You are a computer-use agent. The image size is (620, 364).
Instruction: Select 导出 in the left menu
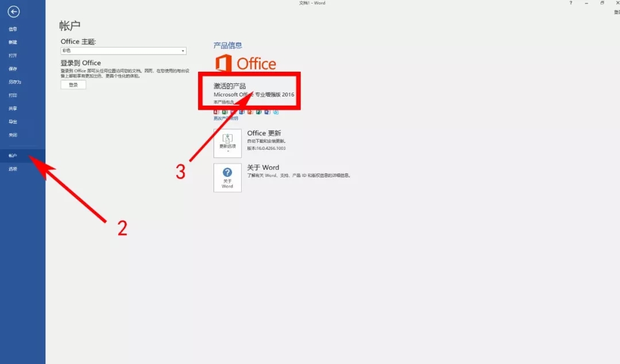(13, 122)
